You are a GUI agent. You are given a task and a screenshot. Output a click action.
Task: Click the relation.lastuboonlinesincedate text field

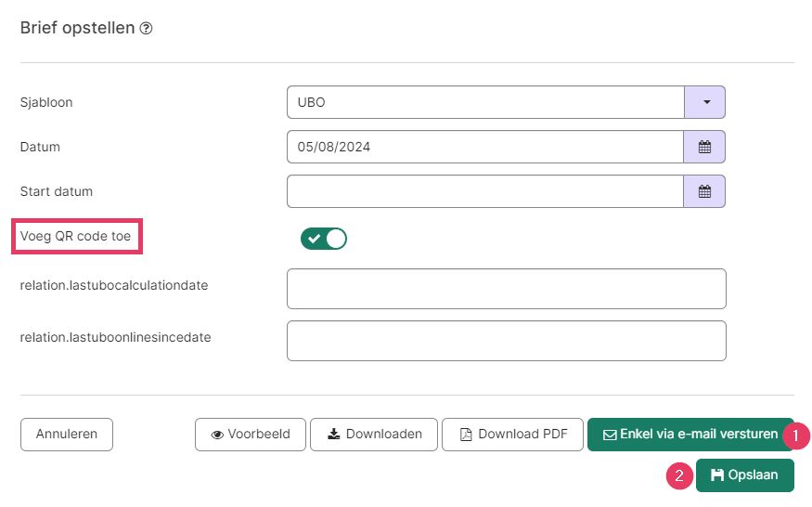pos(507,341)
